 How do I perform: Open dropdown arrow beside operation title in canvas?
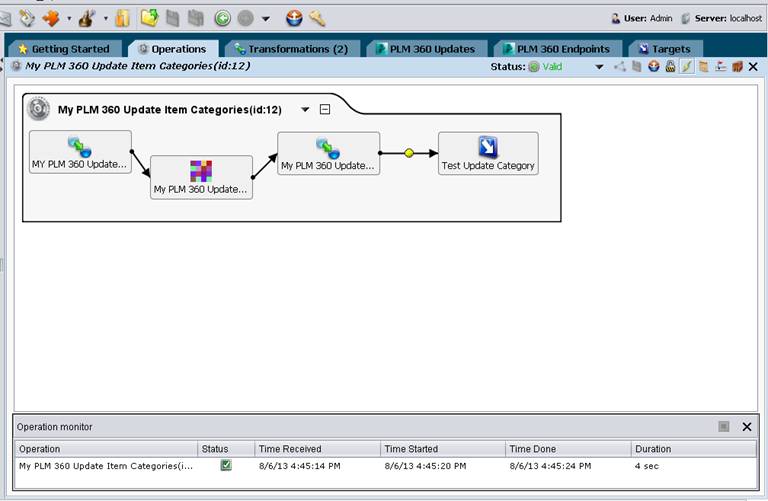(305, 109)
